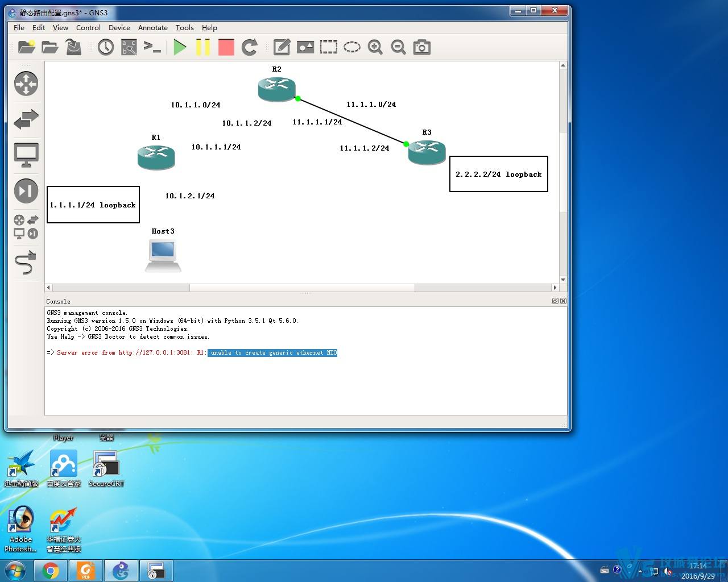Open the Tools menu

pos(185,27)
